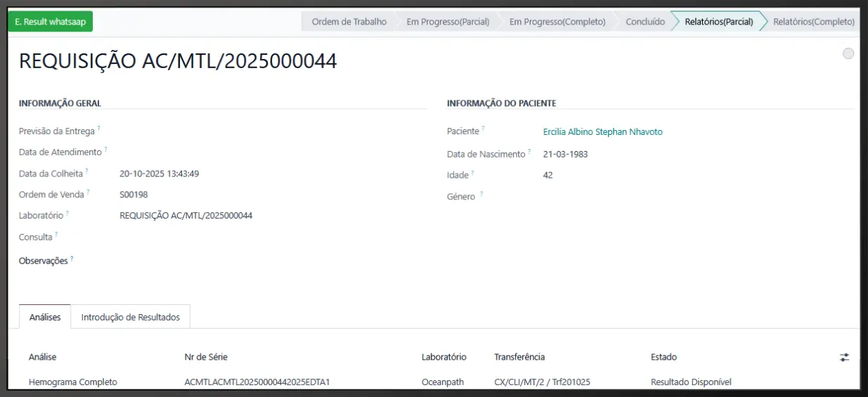Select the Em Progresso(Completo) stage

557,22
